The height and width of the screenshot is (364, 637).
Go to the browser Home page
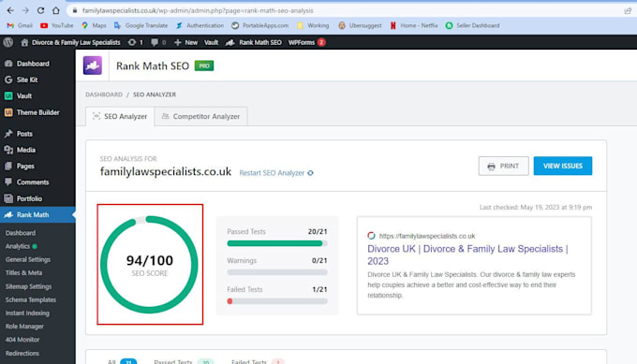tap(56, 10)
